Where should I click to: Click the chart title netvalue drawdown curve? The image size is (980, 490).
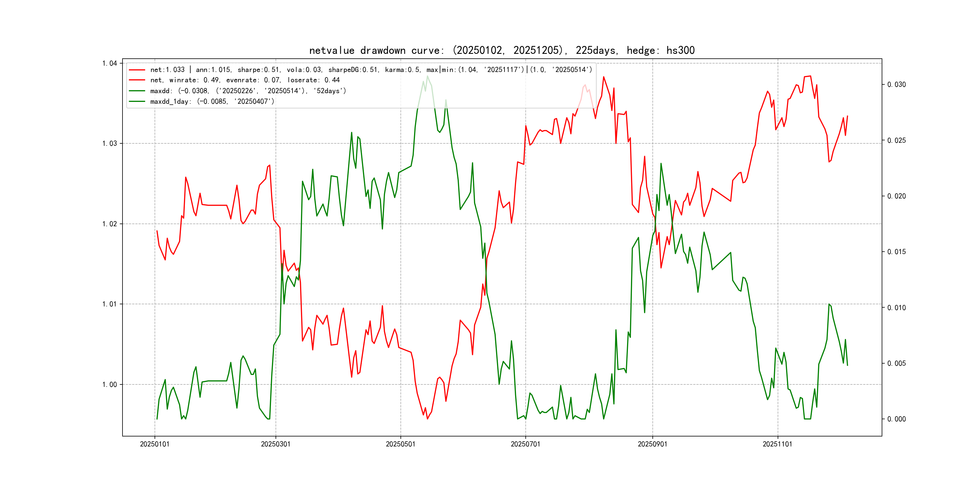(x=501, y=50)
